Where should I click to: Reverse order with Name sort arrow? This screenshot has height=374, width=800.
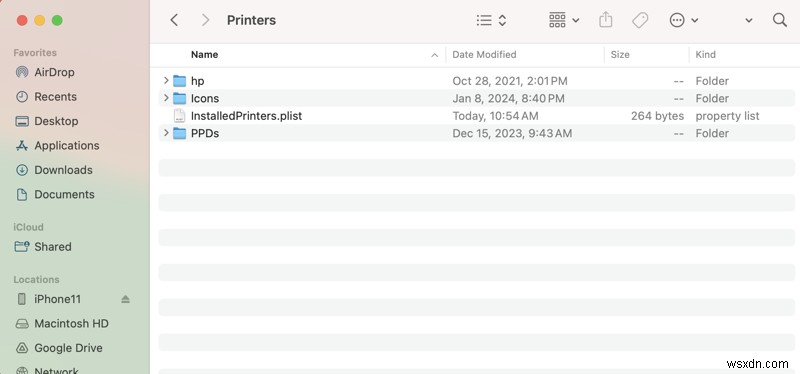[x=435, y=55]
